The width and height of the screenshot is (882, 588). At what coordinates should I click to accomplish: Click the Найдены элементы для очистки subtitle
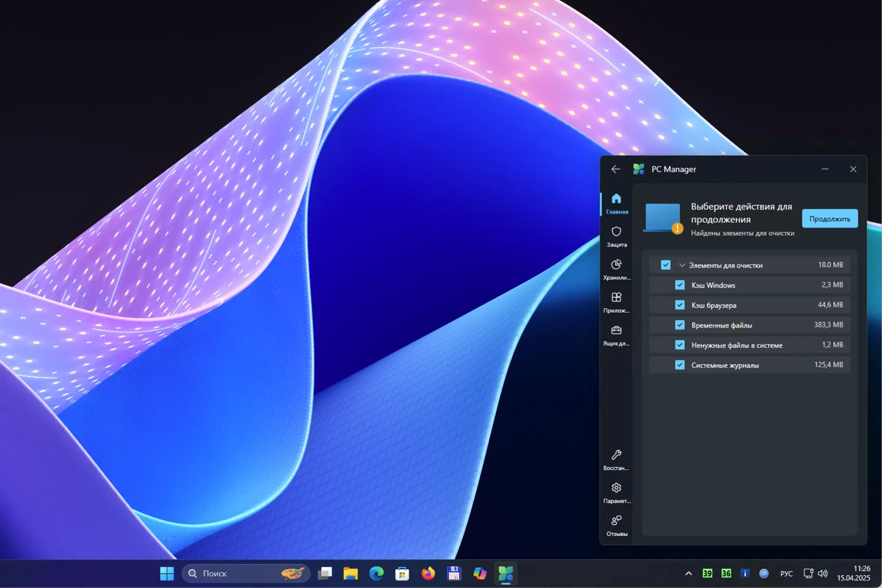(743, 233)
